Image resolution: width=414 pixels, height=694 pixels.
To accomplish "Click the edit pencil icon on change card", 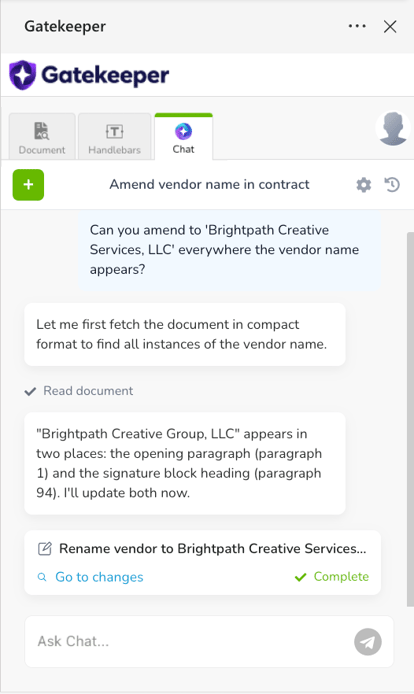I will [45, 549].
